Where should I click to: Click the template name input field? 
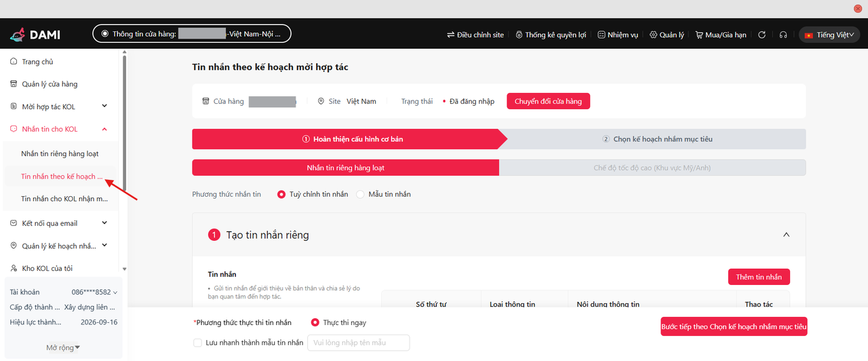tap(358, 343)
